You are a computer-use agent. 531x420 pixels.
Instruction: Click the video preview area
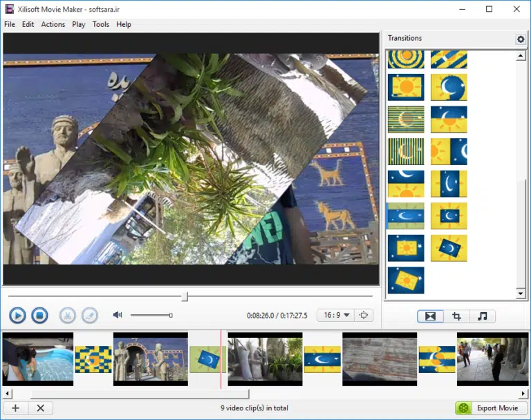[192, 159]
